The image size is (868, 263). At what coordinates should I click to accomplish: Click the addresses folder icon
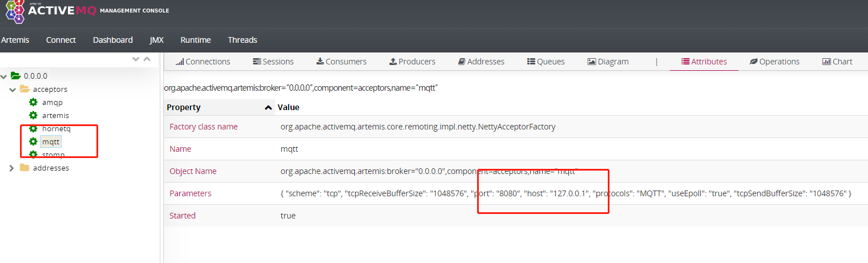tap(24, 168)
